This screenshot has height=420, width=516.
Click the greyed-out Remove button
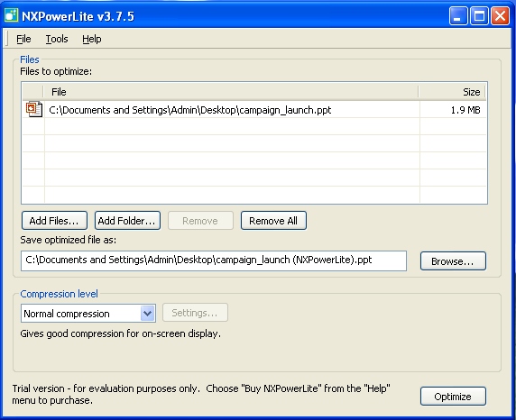coord(200,220)
